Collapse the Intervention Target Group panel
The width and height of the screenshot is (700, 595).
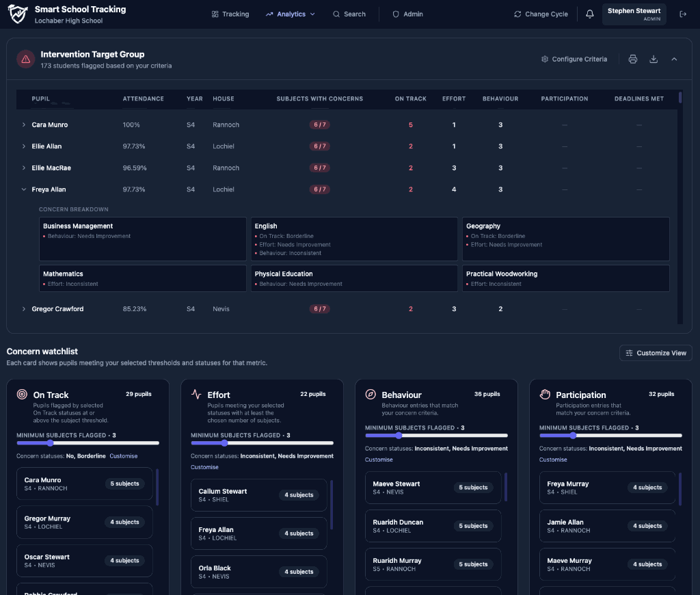click(674, 59)
